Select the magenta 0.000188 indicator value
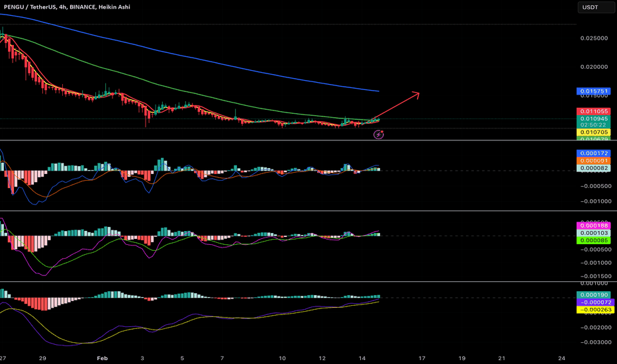The image size is (617, 364). click(593, 226)
